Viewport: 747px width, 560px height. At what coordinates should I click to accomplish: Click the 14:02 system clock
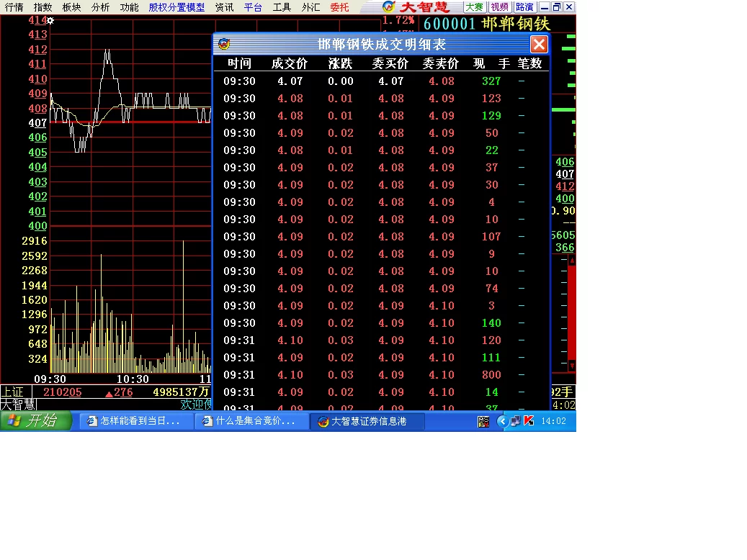click(x=553, y=421)
